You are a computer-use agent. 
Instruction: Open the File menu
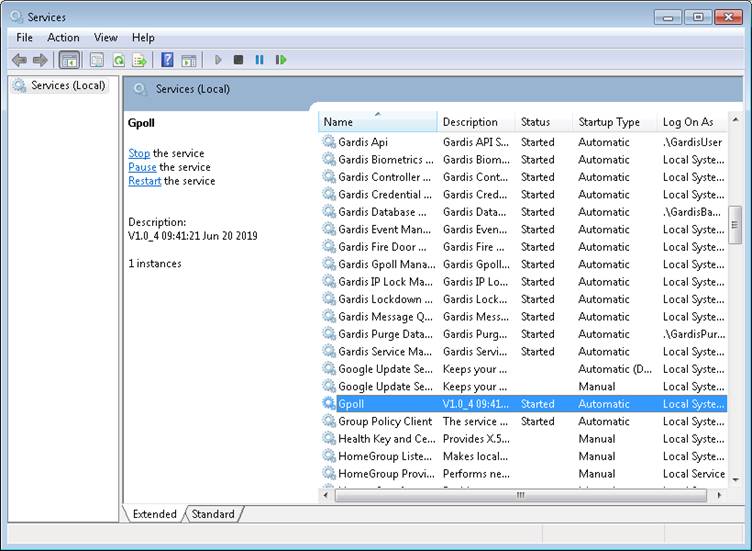24,37
